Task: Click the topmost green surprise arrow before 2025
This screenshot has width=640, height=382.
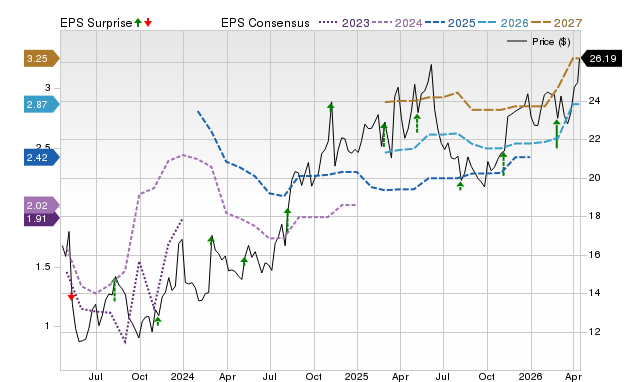Action: (x=331, y=106)
